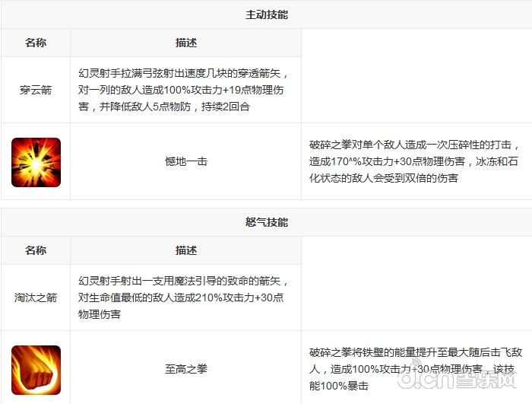Select the 穿云箭 skill name
532x404 pixels.
coord(36,90)
